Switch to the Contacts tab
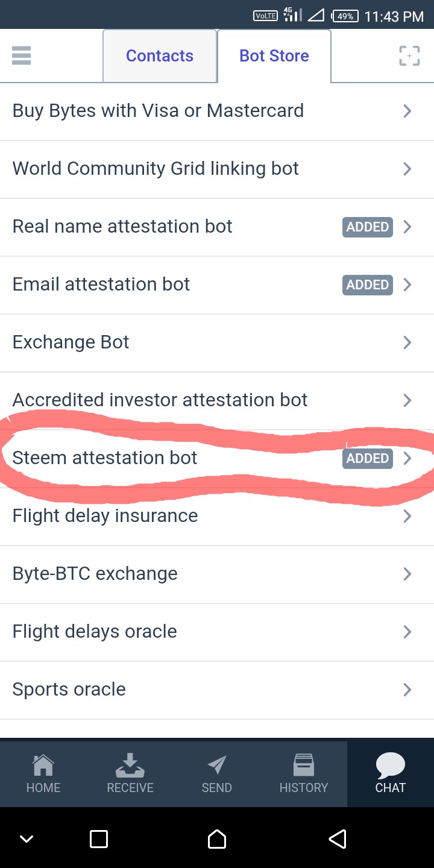Screen dimensions: 434x868 click(160, 56)
